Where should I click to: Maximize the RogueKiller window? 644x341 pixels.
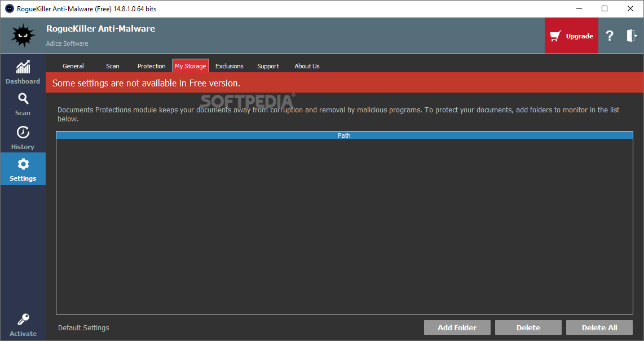[605, 8]
